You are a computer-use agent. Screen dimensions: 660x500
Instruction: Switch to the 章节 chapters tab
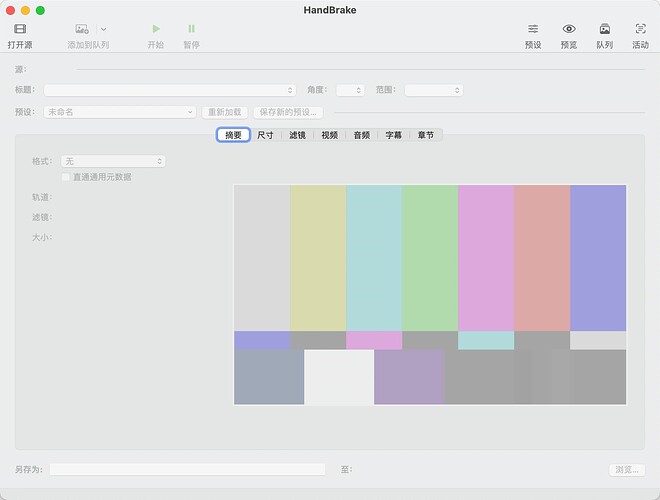click(x=426, y=135)
